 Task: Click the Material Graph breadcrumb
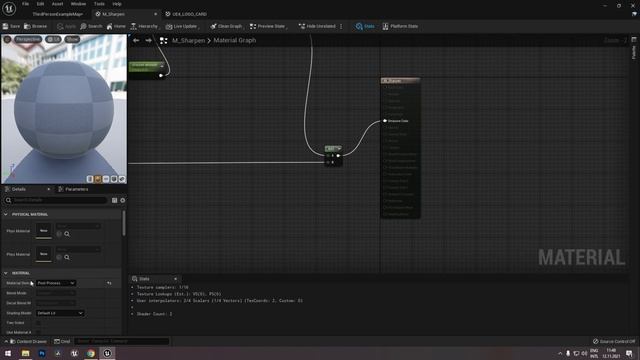click(x=235, y=40)
